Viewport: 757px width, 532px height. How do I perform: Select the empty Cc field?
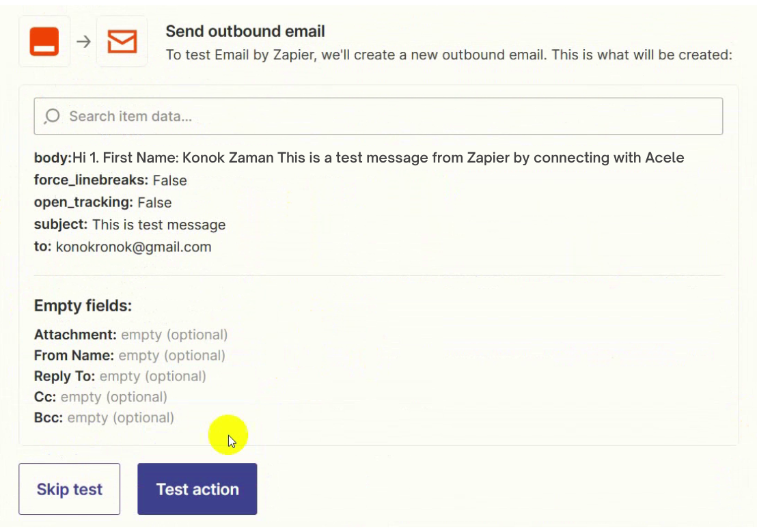point(100,397)
